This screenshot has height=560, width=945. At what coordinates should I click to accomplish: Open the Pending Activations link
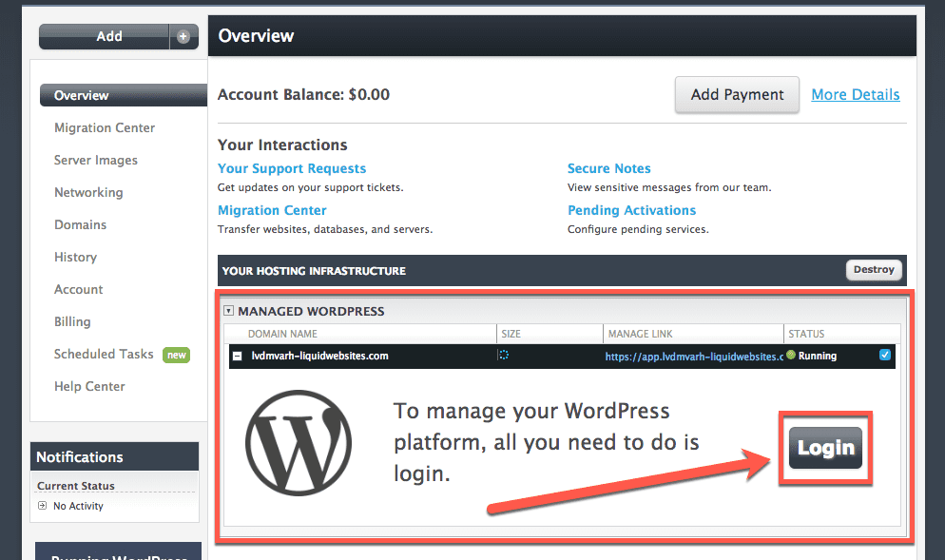[x=631, y=210]
